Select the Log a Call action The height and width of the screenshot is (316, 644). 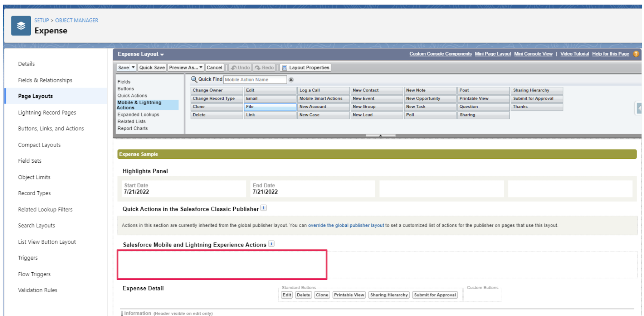323,90
